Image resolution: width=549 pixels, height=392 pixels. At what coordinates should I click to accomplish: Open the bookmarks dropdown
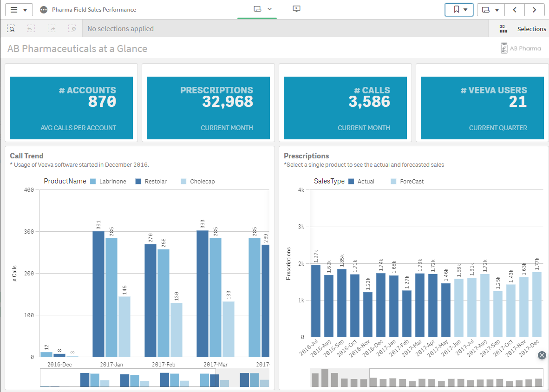pyautogui.click(x=459, y=10)
